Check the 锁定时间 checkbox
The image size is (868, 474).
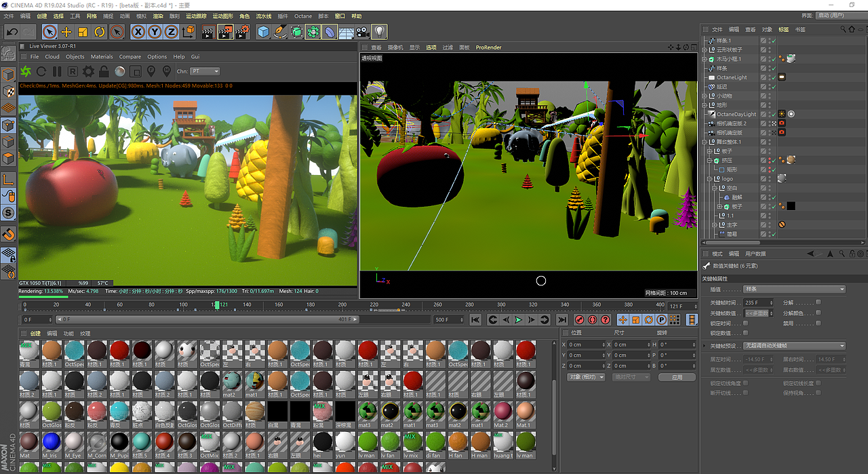click(x=746, y=323)
